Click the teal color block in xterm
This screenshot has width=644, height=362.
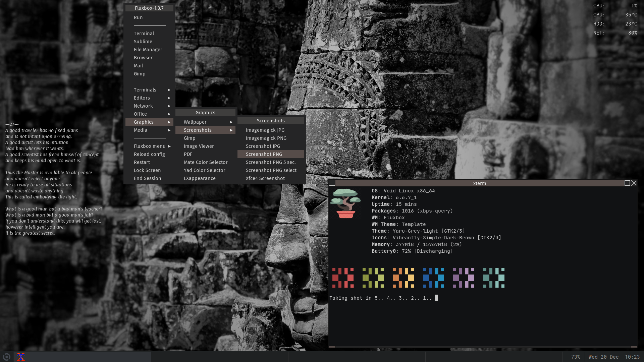(494, 278)
